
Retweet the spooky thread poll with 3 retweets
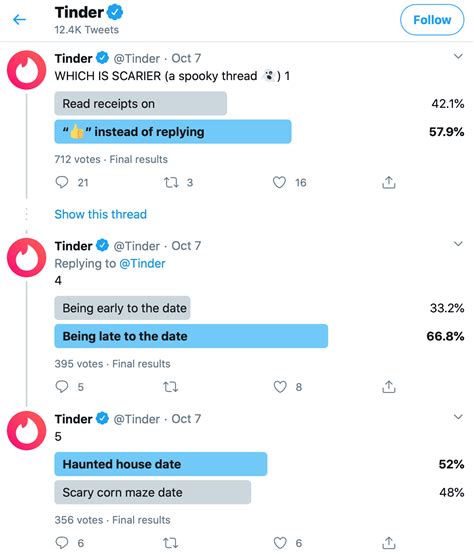pos(171,183)
